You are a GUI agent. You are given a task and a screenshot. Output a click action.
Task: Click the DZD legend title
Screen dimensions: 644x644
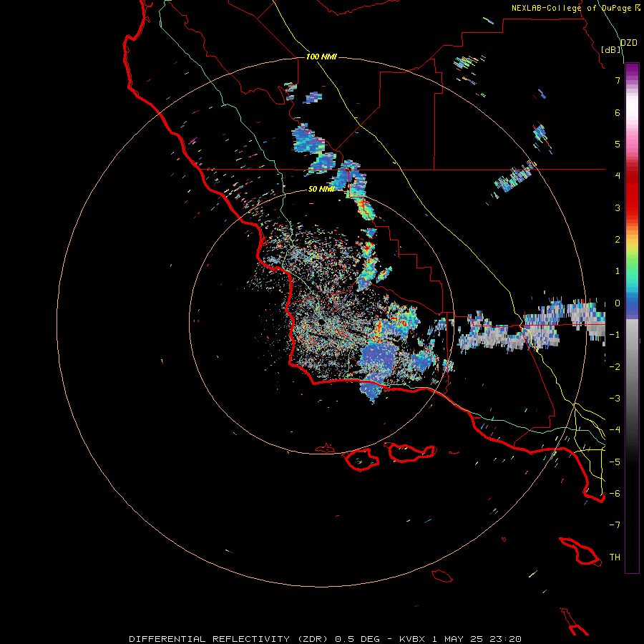(x=629, y=43)
